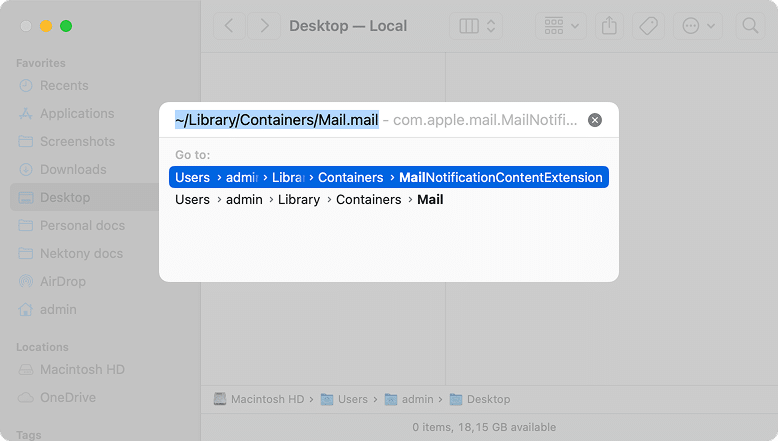Screen dimensions: 778x441
Task: Click Macintosh HD in the path bar
Action: tap(267, 399)
